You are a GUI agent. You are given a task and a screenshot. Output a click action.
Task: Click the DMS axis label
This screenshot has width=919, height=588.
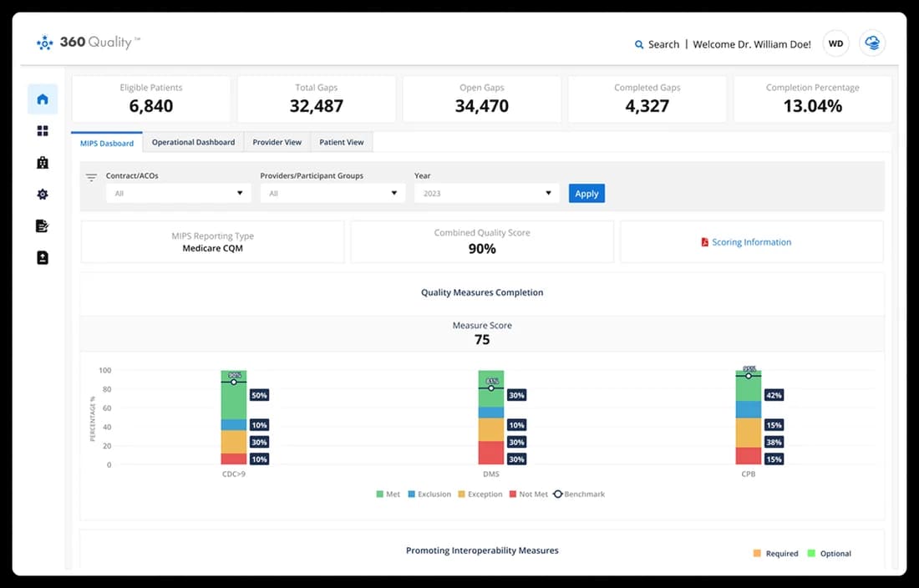[x=491, y=474]
